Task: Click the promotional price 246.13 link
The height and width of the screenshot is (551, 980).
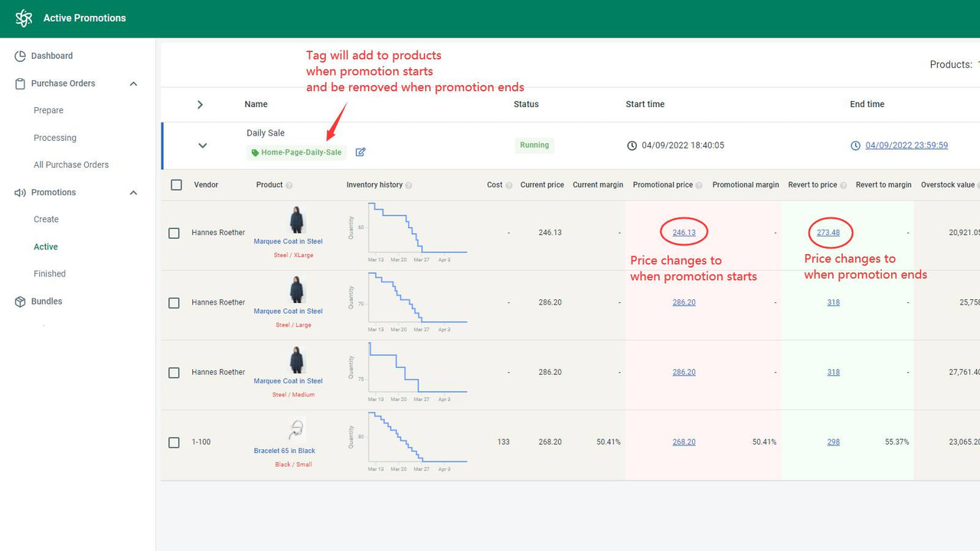Action: pos(683,232)
